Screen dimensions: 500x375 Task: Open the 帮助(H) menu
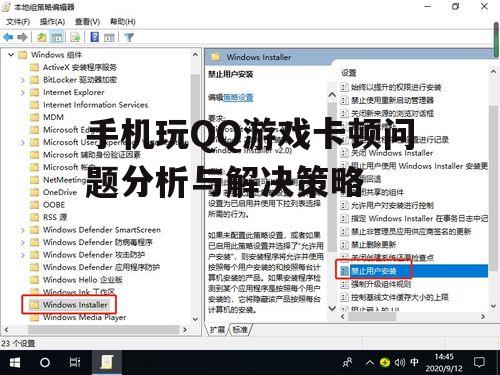[x=123, y=22]
